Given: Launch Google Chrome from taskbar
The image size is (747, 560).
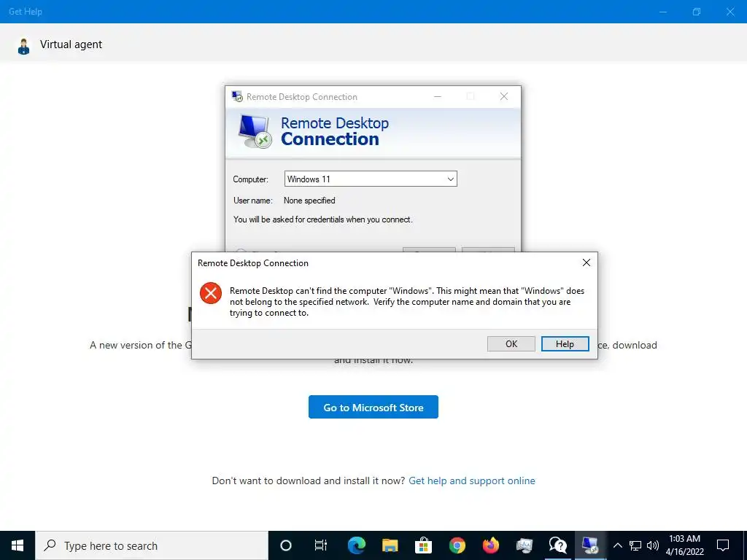Looking at the screenshot, I should coord(457,545).
